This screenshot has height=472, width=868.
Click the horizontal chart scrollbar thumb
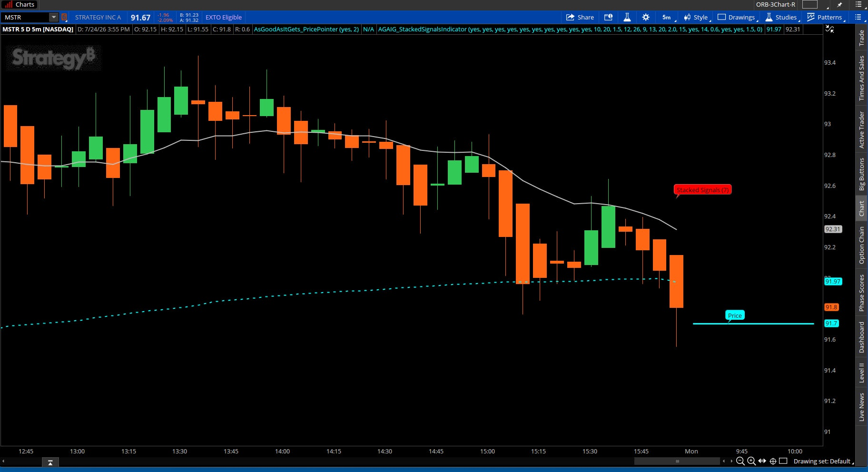[677, 461]
